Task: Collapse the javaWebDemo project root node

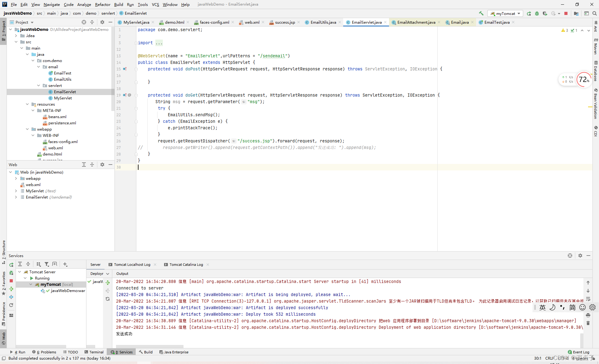Action: (11, 29)
